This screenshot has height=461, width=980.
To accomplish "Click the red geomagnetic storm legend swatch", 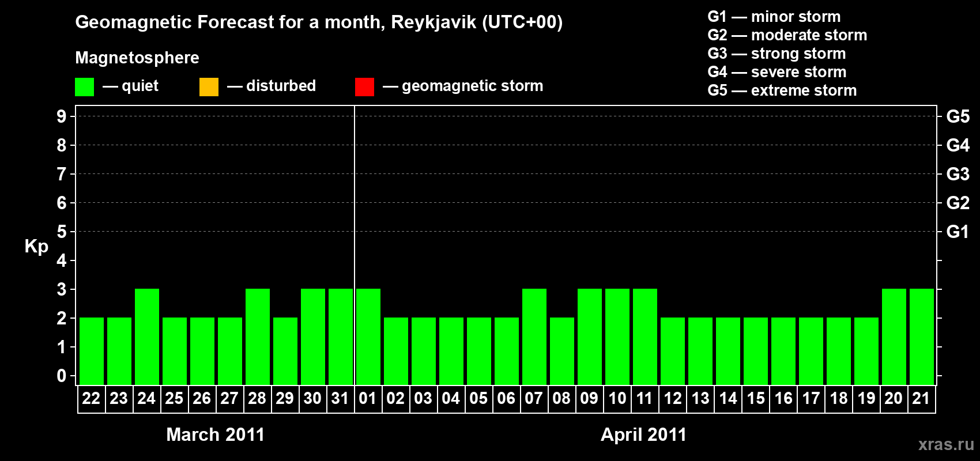I will point(364,87).
